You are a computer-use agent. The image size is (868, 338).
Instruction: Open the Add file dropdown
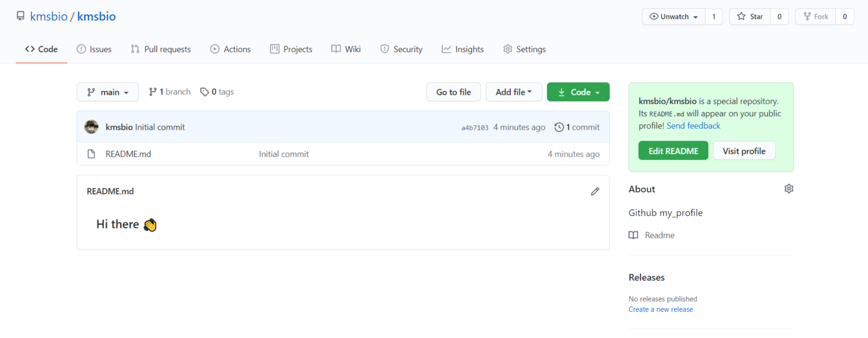(x=514, y=92)
